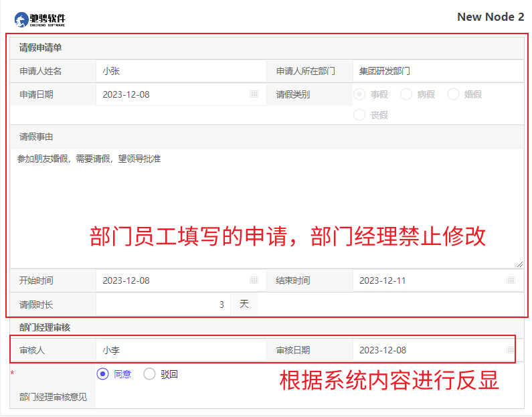
Task: Grab the 请假事由 textarea resize handle
Action: tap(519, 264)
